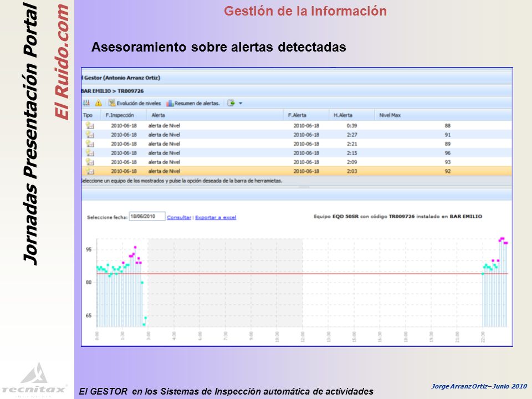
Task: Open Evolución de niveles view
Action: [135, 103]
